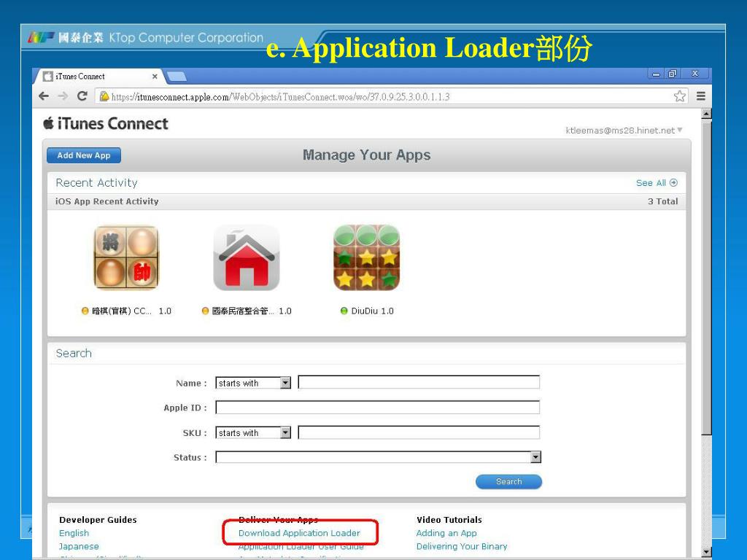This screenshot has height=560, width=747.
Task: Click the Apple ID text field
Action: [x=377, y=408]
